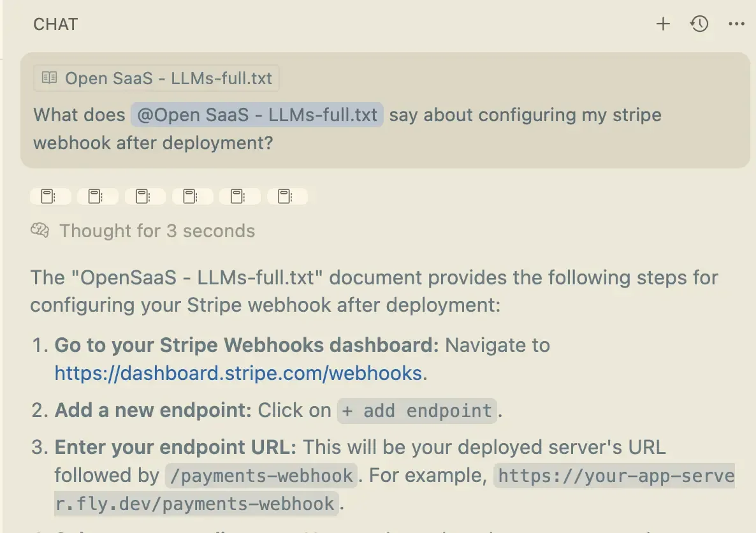Image resolution: width=756 pixels, height=533 pixels.
Task: Open the fourth citation source icon
Action: (193, 196)
